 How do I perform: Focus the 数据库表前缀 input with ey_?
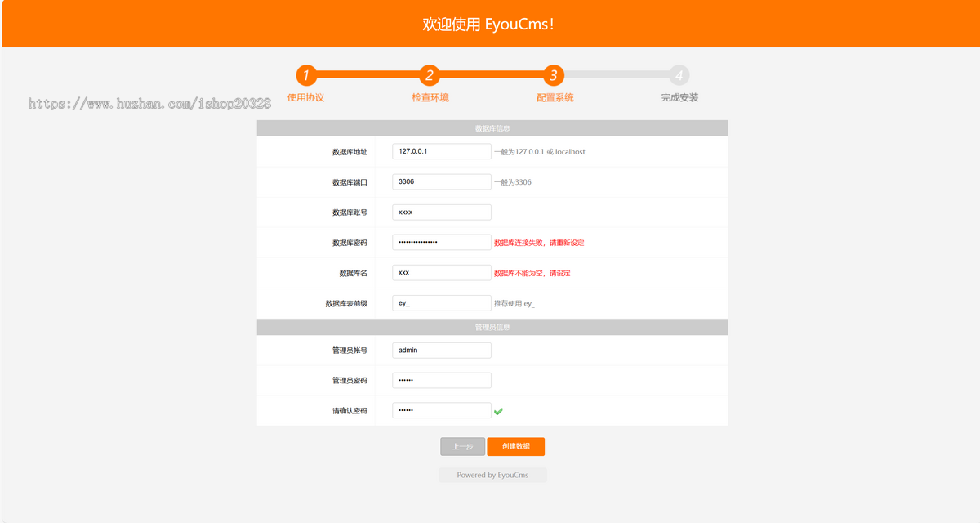coord(442,303)
